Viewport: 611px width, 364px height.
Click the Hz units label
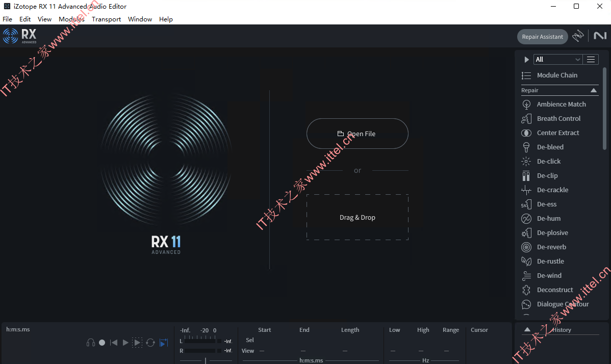tap(425, 360)
